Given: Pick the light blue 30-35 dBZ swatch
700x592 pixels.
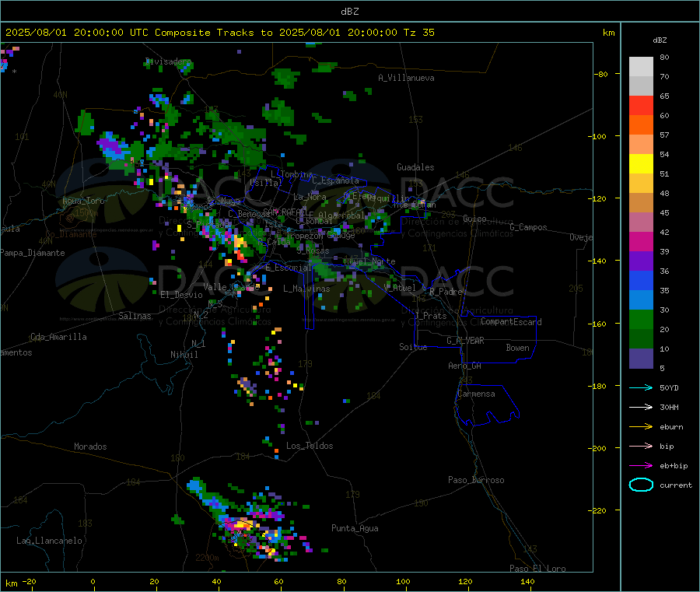Looking at the screenshot, I should point(641,300).
